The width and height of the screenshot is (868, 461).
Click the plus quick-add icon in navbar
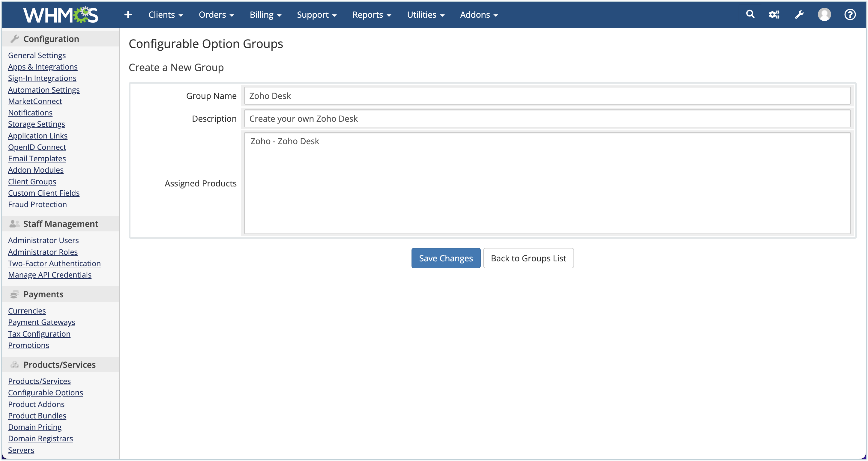[x=128, y=14]
